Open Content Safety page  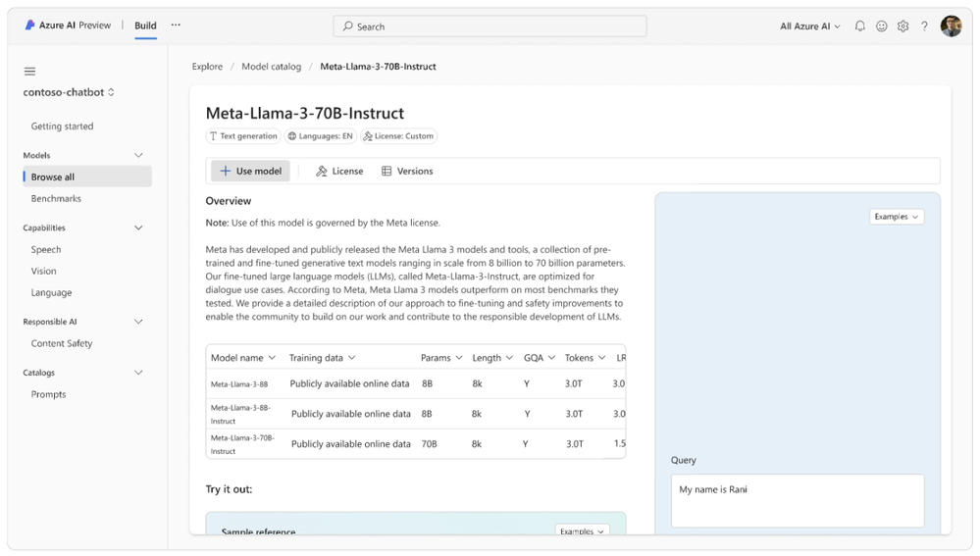pyautogui.click(x=62, y=343)
